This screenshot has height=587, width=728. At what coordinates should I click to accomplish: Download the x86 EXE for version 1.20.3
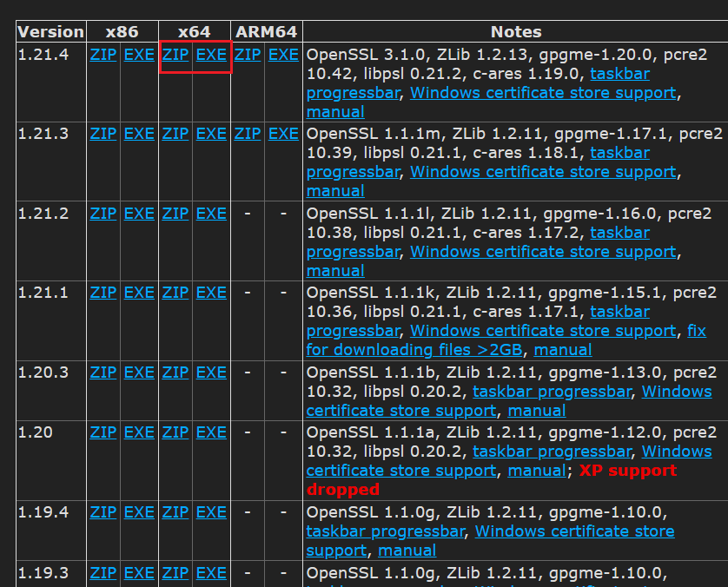pyautogui.click(x=139, y=373)
